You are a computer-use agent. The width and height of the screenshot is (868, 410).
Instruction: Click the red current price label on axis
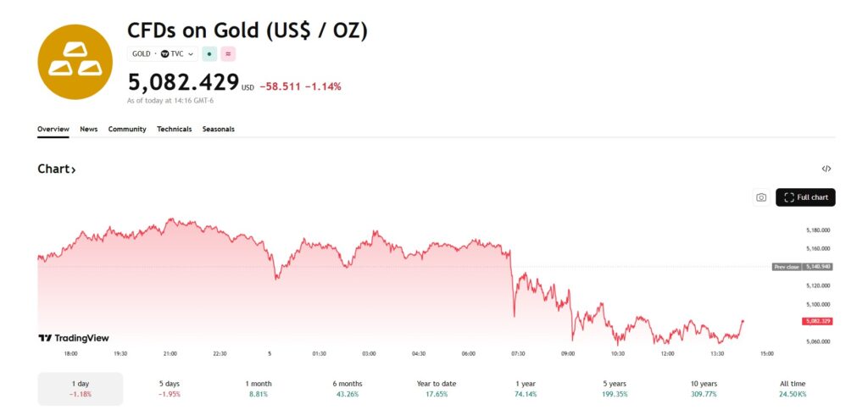point(816,321)
